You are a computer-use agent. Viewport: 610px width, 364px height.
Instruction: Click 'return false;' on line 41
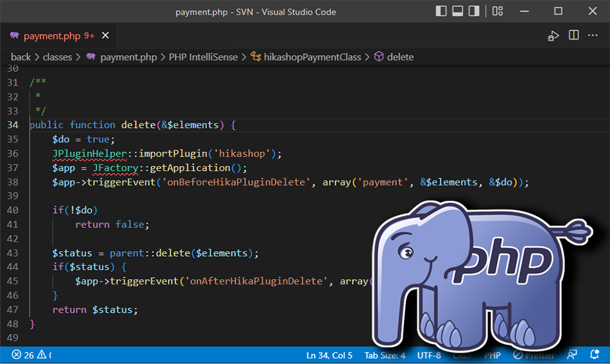pos(112,225)
